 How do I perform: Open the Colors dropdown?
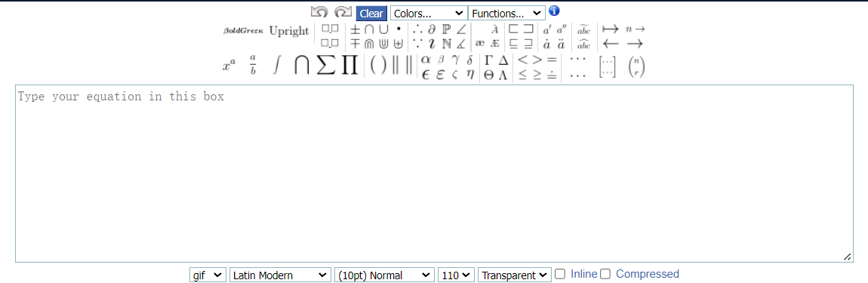pyautogui.click(x=429, y=14)
